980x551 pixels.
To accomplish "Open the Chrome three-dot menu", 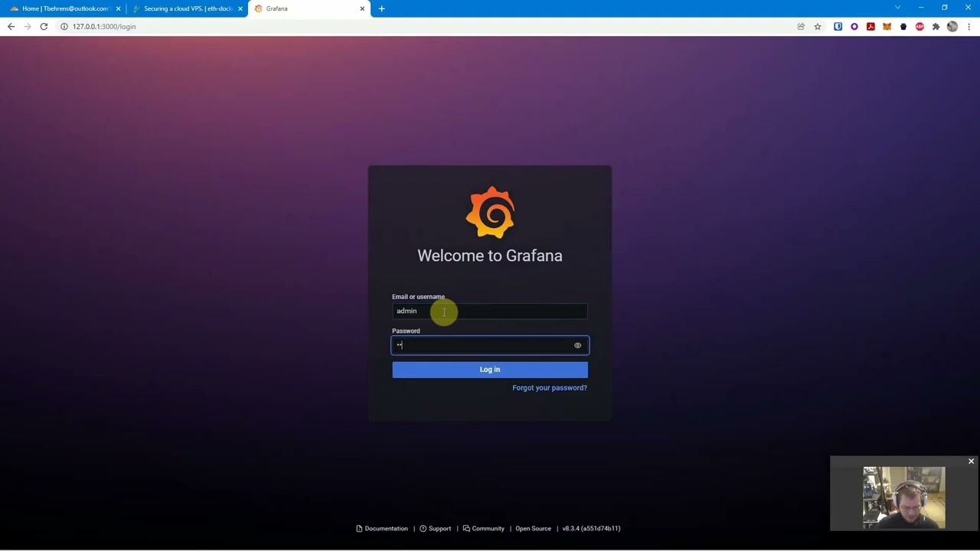I will [969, 27].
